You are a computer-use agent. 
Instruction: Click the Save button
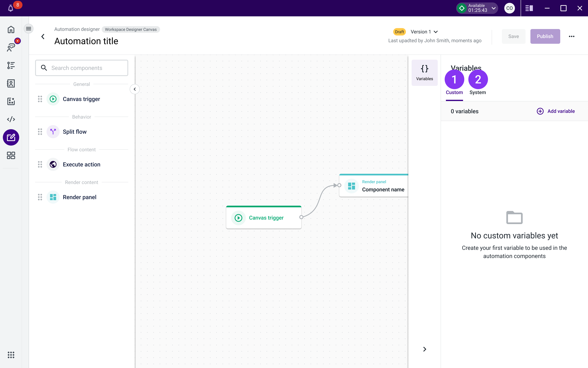coord(513,37)
